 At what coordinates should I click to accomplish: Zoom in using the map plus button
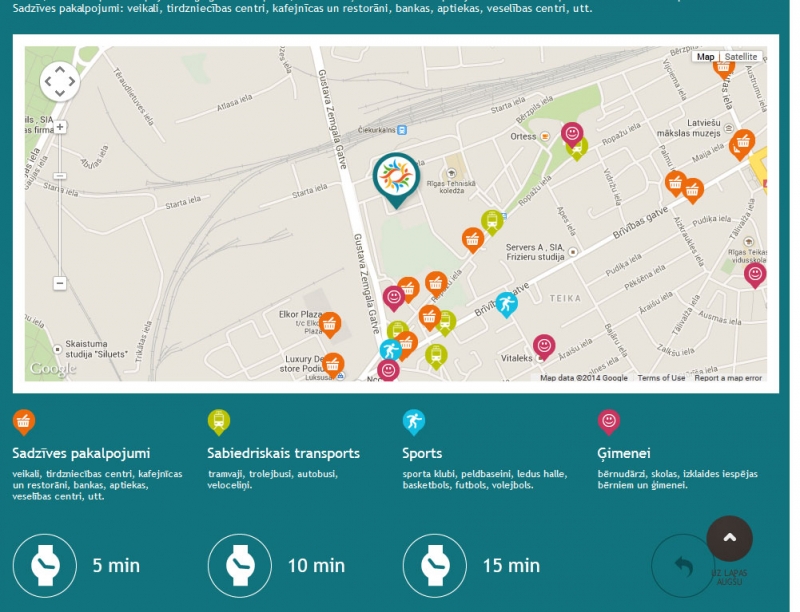(x=60, y=127)
